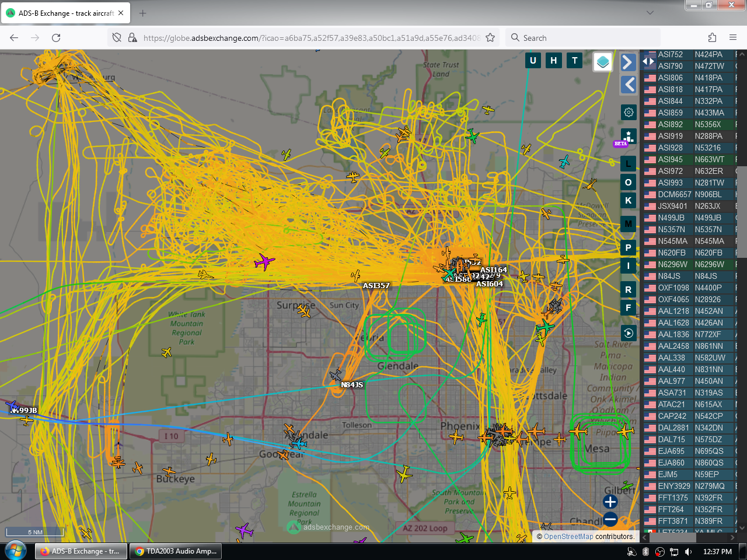Click the ASI357 aircraft label on the map
The width and height of the screenshot is (747, 560).
pyautogui.click(x=376, y=286)
